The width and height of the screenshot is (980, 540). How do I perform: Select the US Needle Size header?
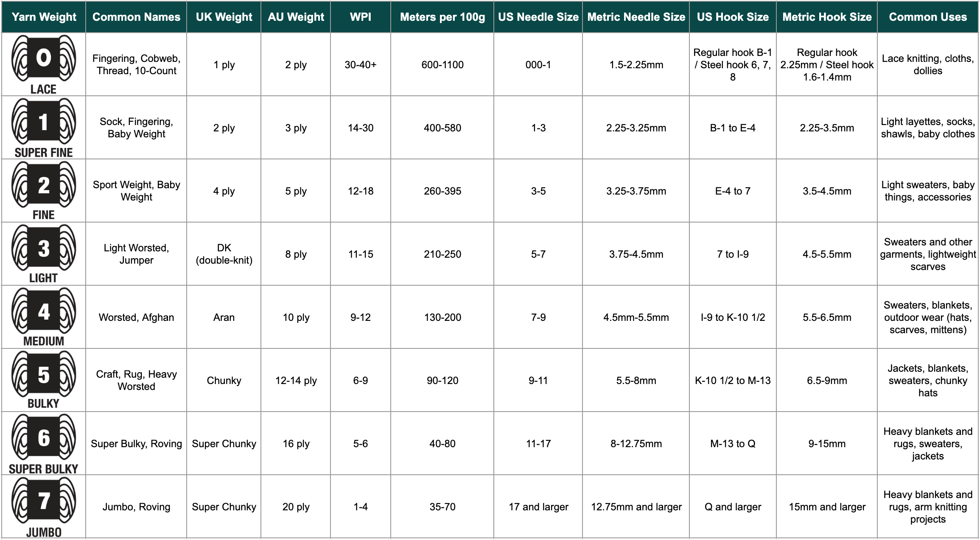(x=538, y=17)
